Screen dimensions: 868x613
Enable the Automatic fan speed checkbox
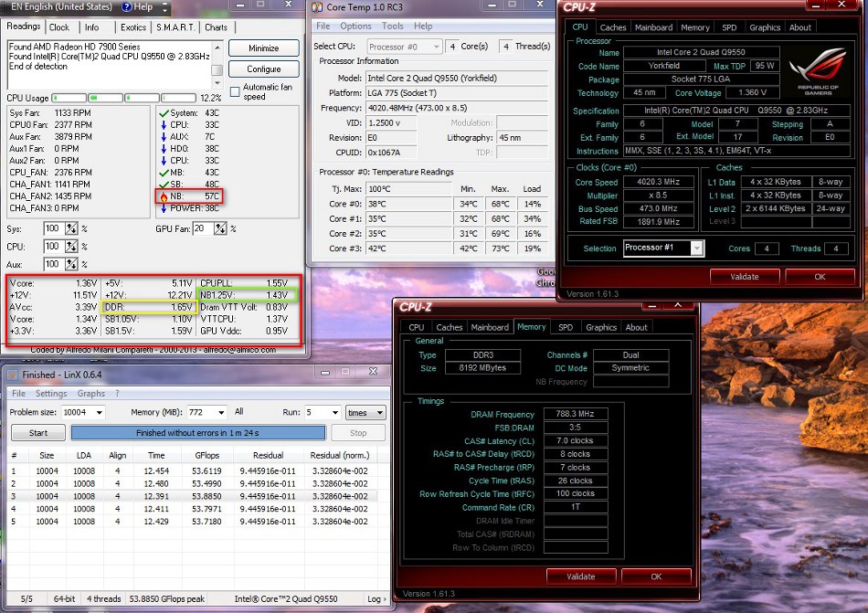tap(235, 92)
